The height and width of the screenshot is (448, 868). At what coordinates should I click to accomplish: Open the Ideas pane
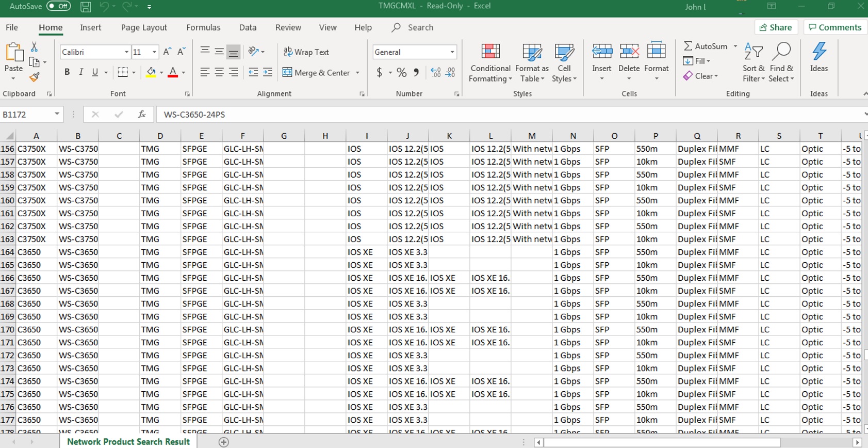pos(819,57)
